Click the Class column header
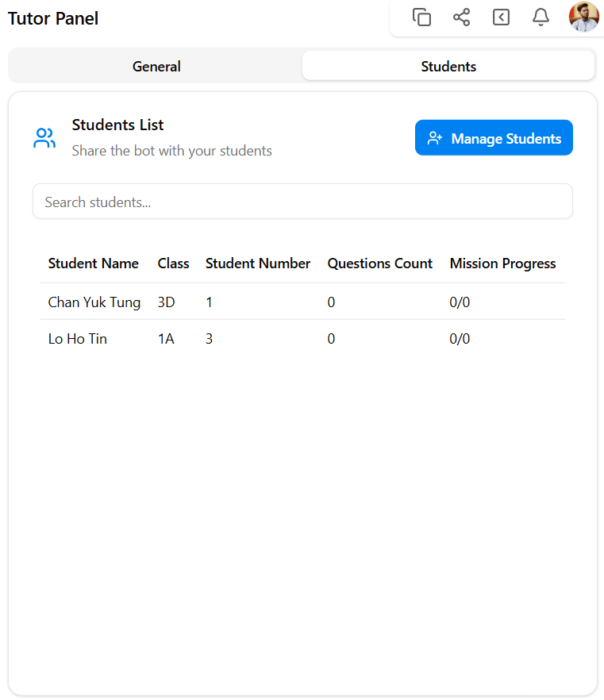Image resolution: width=604 pixels, height=700 pixels. (x=173, y=263)
